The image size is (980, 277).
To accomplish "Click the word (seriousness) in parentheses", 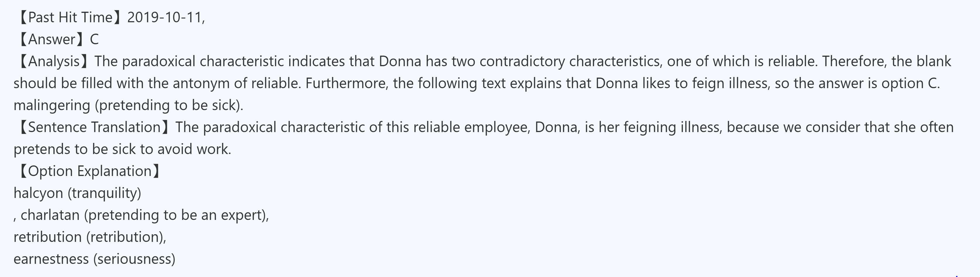I will tap(134, 259).
